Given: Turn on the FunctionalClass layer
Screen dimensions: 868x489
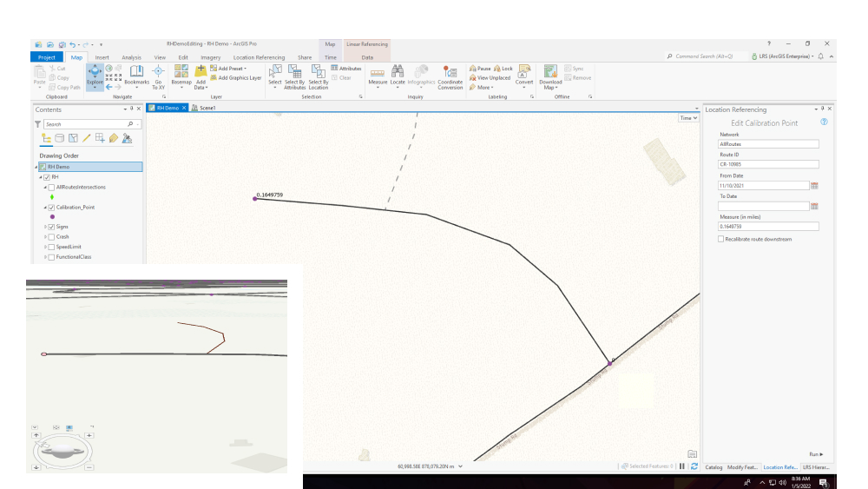Looking at the screenshot, I should point(51,257).
